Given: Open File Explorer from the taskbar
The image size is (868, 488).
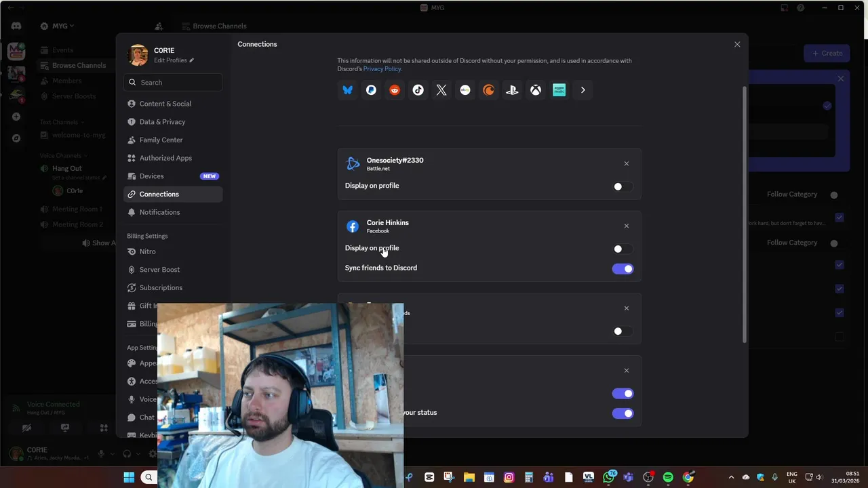Looking at the screenshot, I should (469, 477).
